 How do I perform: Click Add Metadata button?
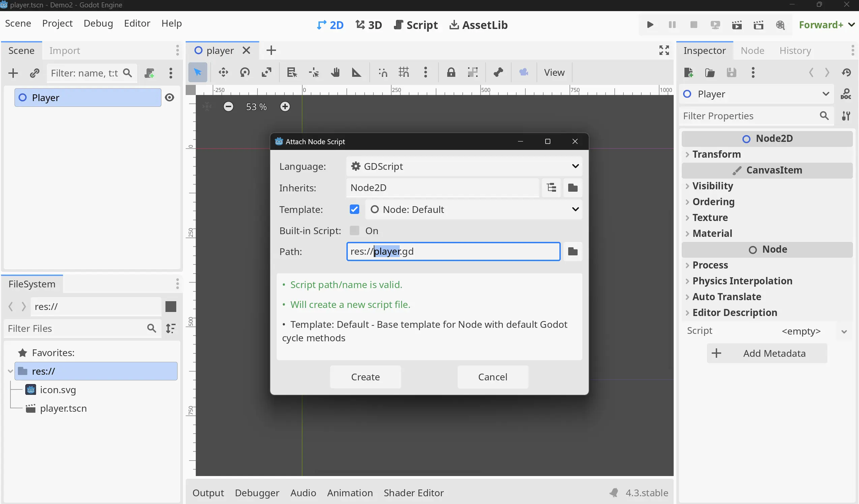[x=767, y=353]
